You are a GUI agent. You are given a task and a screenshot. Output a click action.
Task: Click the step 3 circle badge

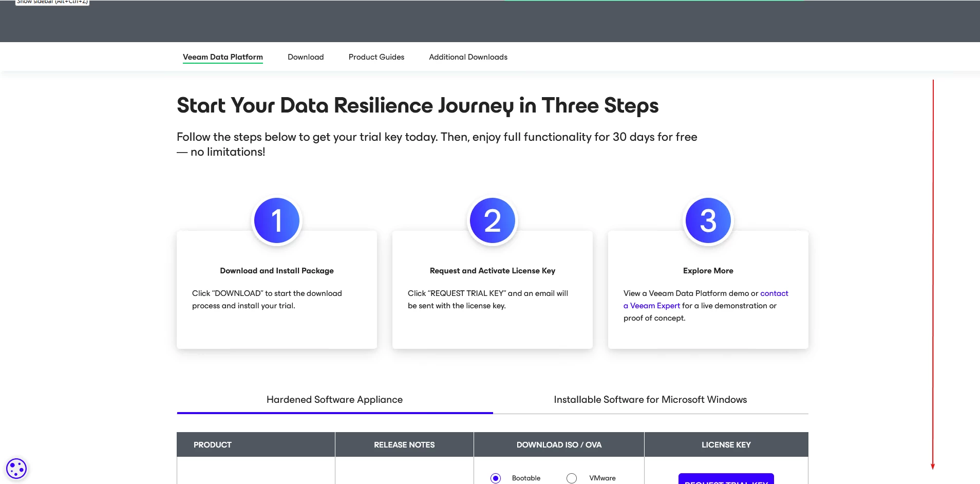[x=708, y=221]
